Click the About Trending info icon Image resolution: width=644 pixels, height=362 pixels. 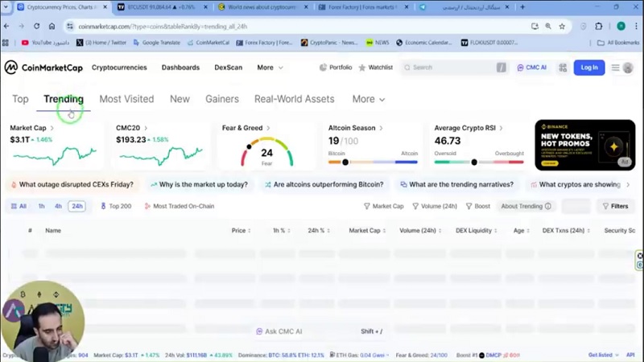[x=548, y=206]
